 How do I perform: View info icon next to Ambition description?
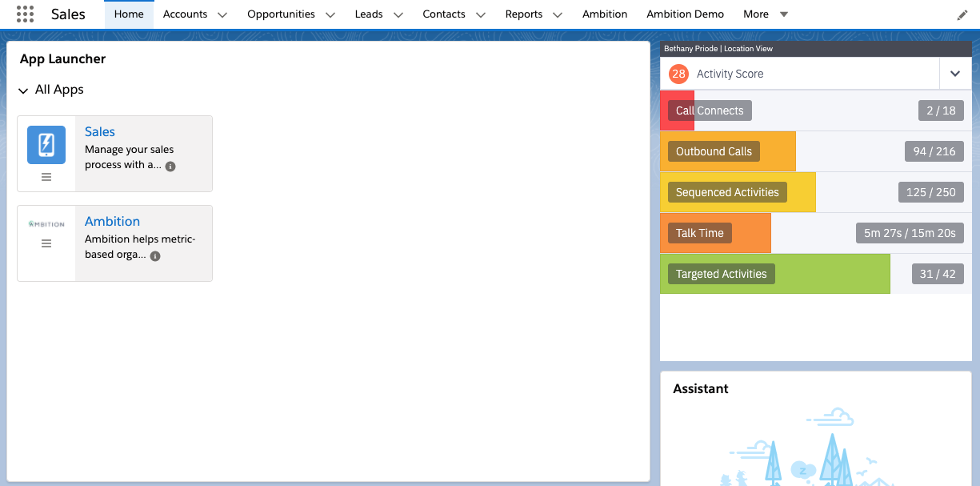click(x=154, y=256)
